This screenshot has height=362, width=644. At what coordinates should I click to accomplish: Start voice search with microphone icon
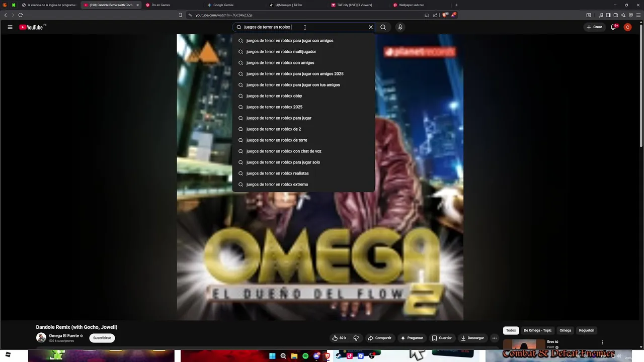coord(400,27)
